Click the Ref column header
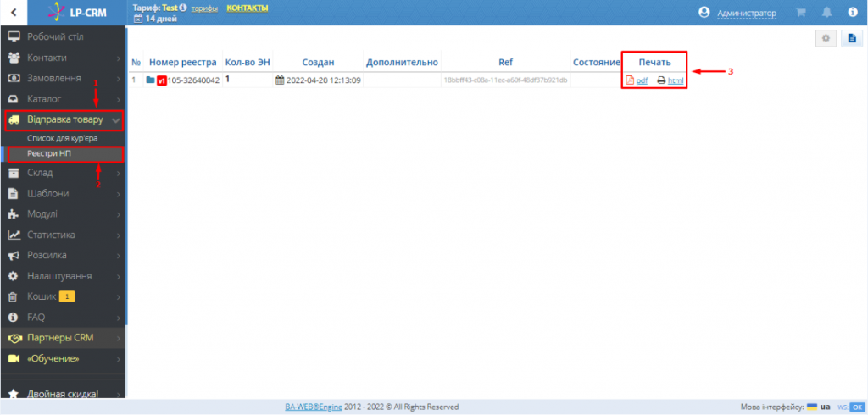 [x=505, y=63]
